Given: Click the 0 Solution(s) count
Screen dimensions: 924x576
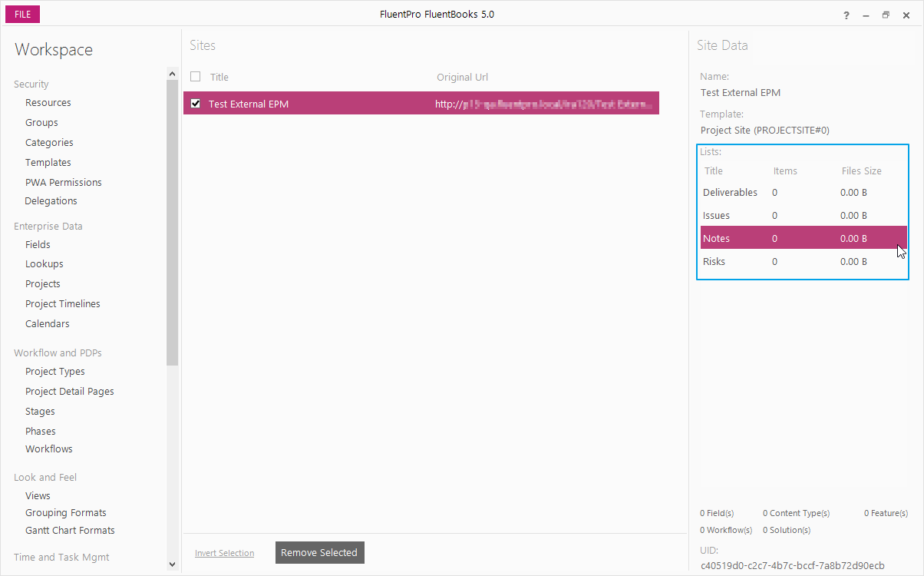Looking at the screenshot, I should (x=787, y=530).
